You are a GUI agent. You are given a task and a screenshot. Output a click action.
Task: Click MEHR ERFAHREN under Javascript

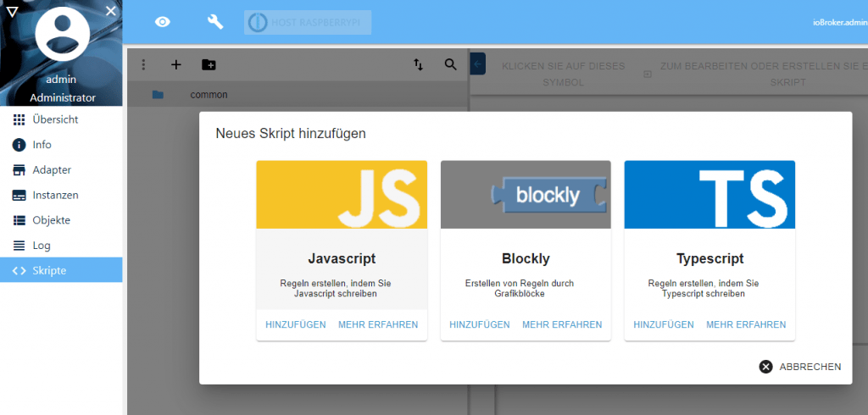coord(378,325)
